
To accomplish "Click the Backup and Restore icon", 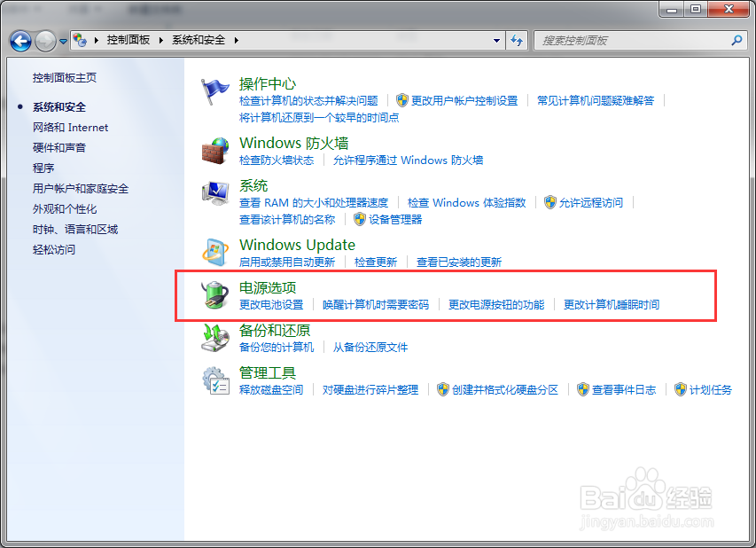I will pos(215,337).
